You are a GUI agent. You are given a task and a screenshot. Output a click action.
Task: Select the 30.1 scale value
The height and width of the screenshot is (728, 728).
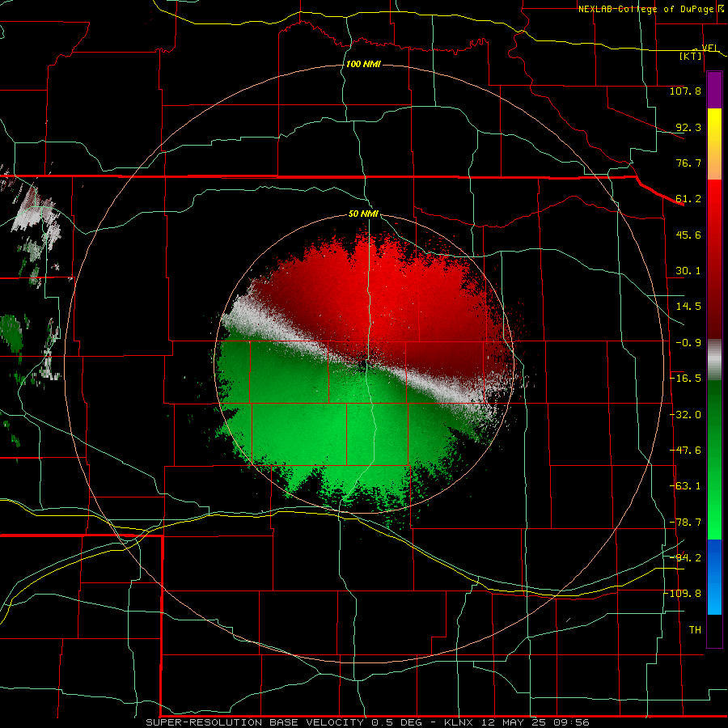tap(688, 271)
